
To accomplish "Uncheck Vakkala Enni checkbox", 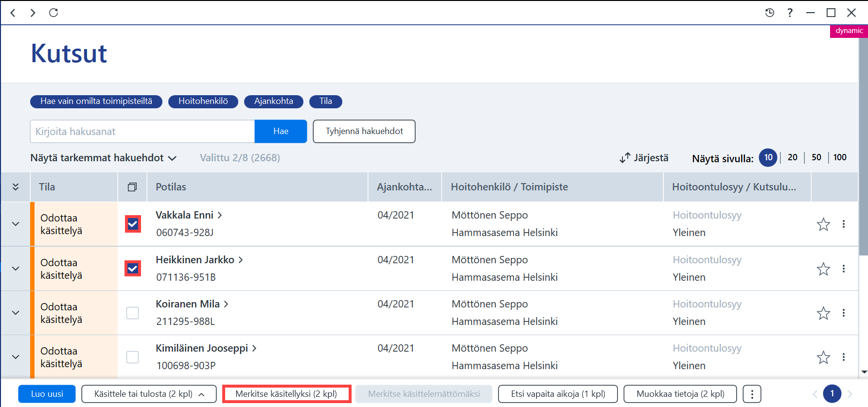I will pos(133,224).
